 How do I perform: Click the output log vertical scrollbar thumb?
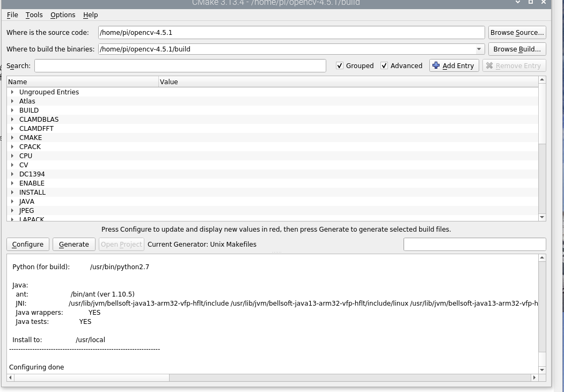pyautogui.click(x=542, y=359)
